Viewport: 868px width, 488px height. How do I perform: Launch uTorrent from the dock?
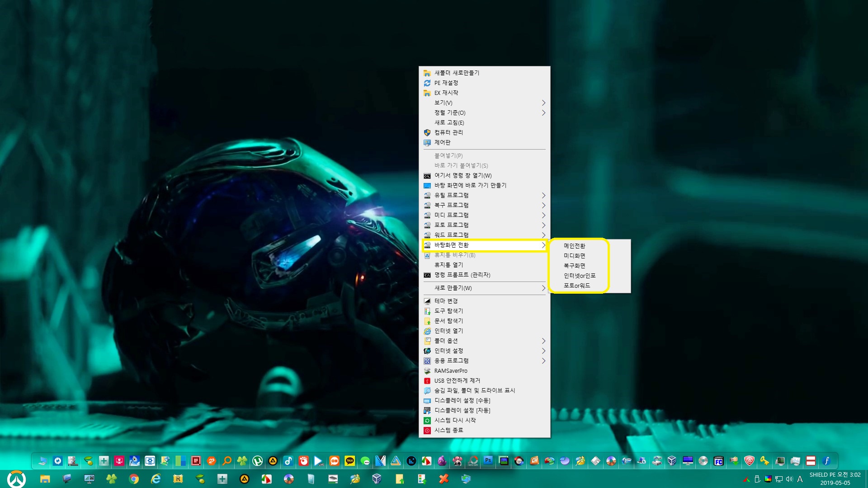click(x=257, y=461)
